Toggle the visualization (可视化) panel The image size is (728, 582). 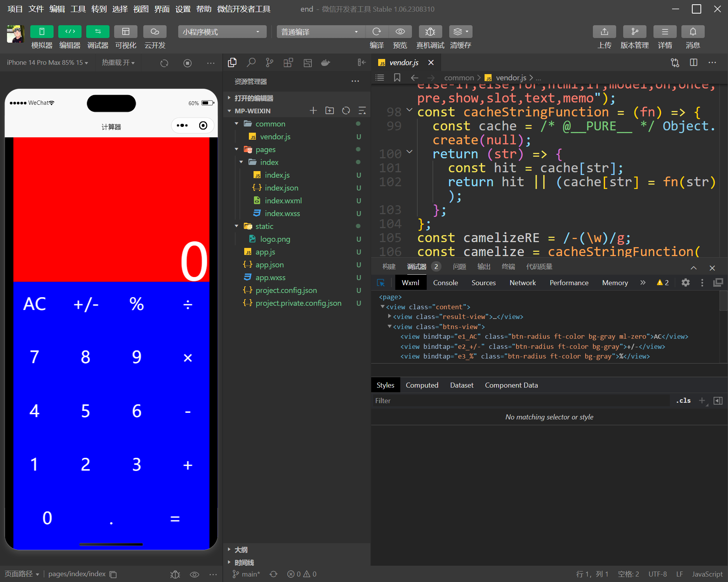pyautogui.click(x=126, y=32)
